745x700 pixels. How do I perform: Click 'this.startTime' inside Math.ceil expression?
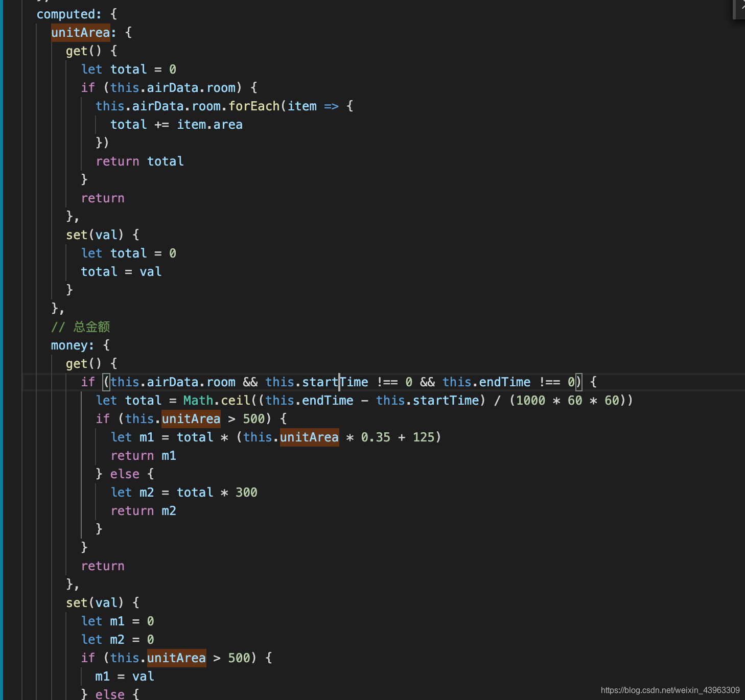tap(427, 401)
